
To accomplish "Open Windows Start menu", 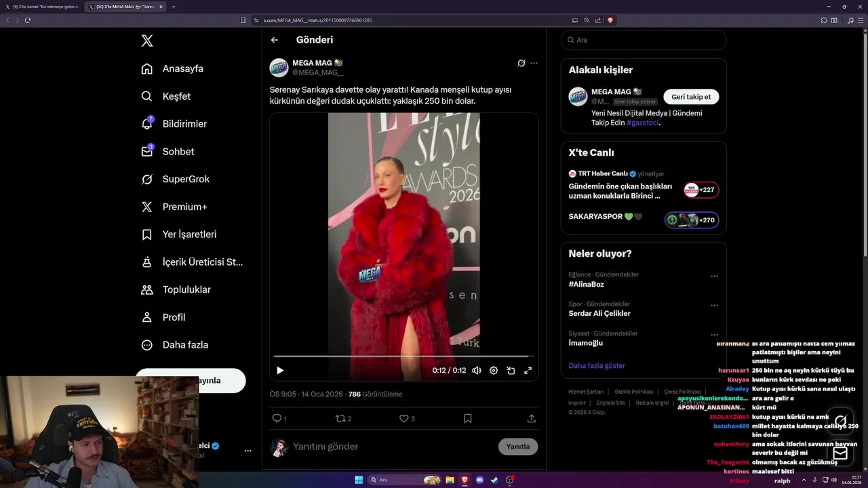I will coord(359,480).
